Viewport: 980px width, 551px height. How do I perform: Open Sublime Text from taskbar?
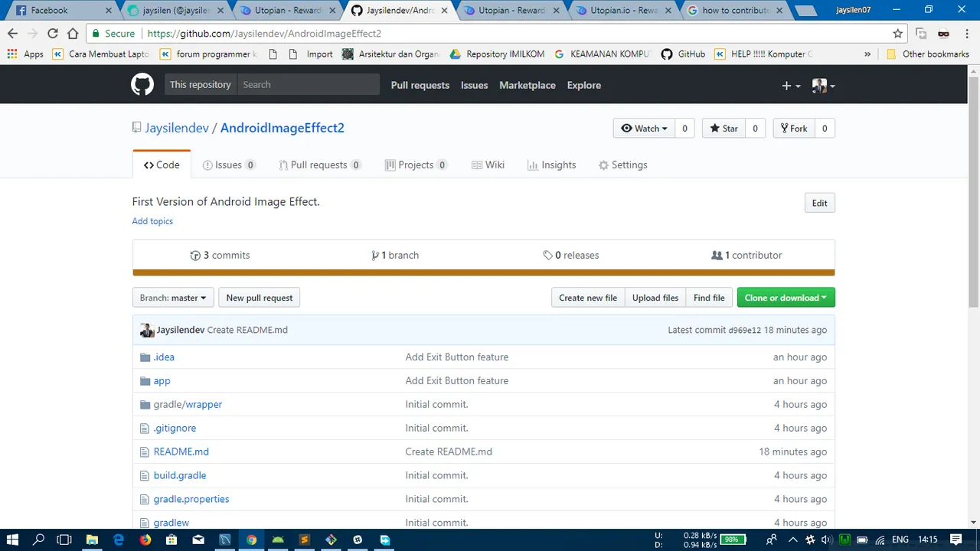pos(305,540)
